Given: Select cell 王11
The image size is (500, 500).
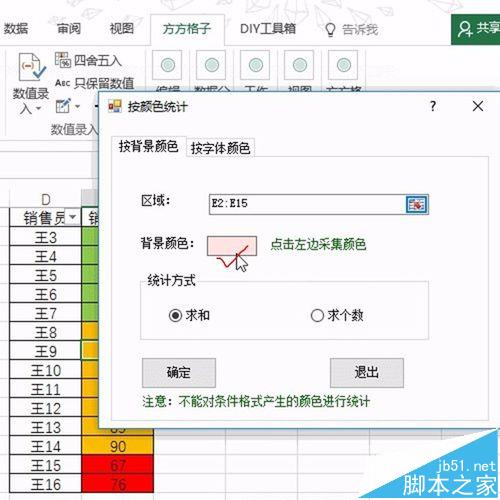Looking at the screenshot, I should coord(46,389).
